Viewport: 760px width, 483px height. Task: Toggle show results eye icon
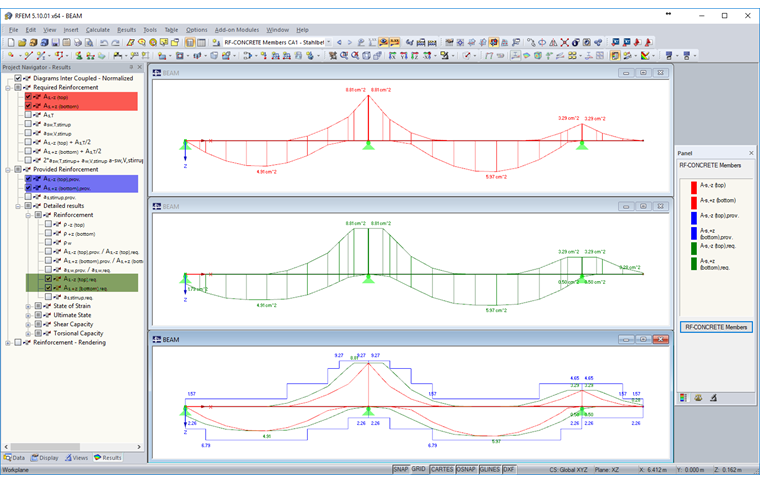point(383,43)
